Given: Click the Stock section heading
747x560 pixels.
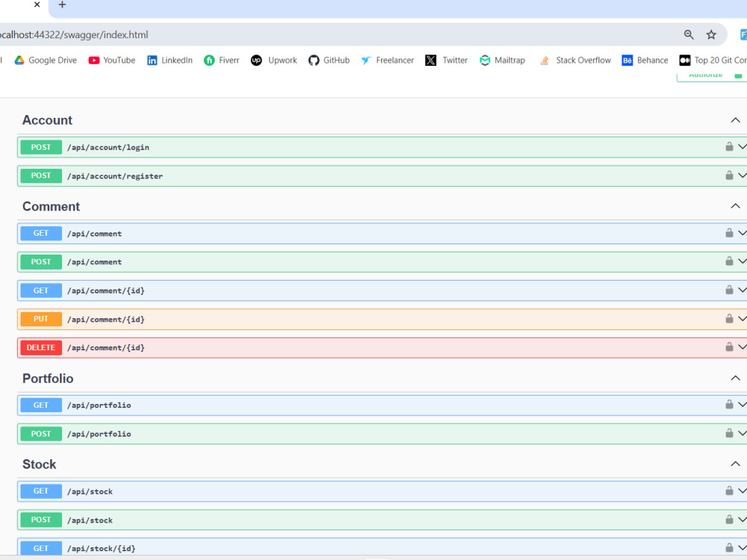Looking at the screenshot, I should 39,464.
